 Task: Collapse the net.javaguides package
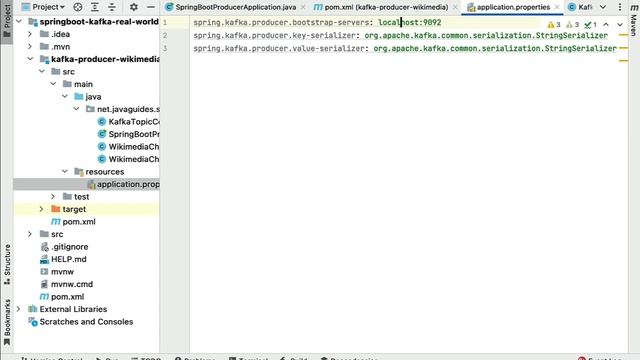coord(76,109)
